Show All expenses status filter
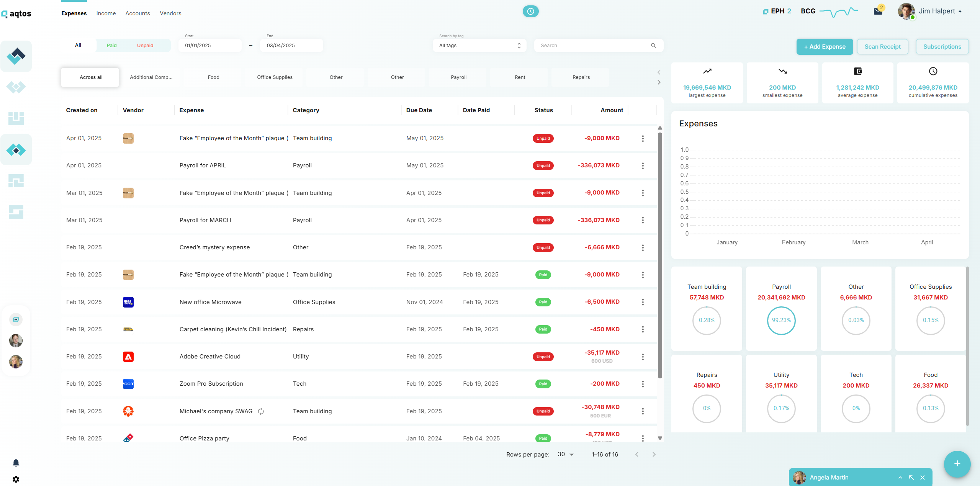The image size is (980, 486). [x=78, y=46]
